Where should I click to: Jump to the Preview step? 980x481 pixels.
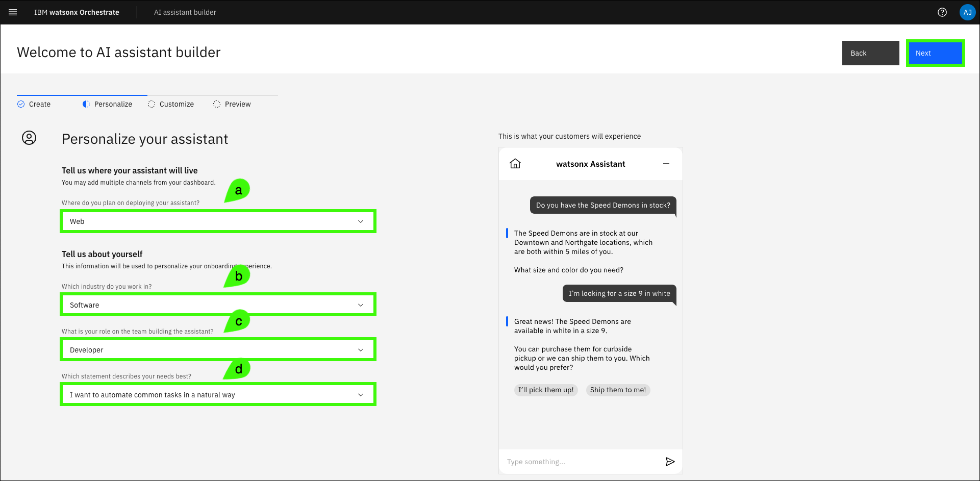(x=237, y=104)
